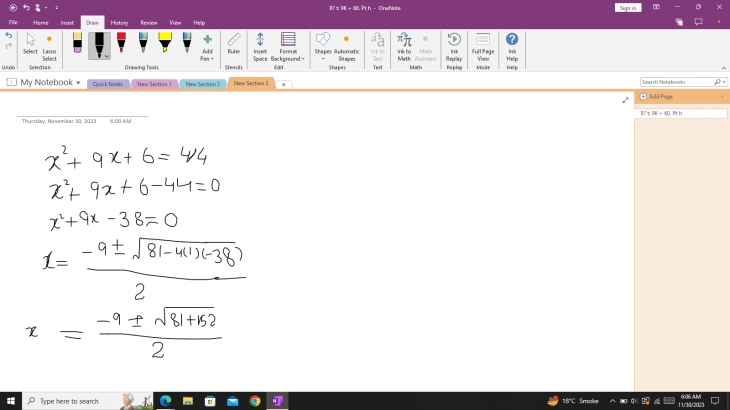Viewport: 730px width, 410px height.
Task: Toggle Touch/Mouse mode icon in the title bar
Action: click(38, 7)
